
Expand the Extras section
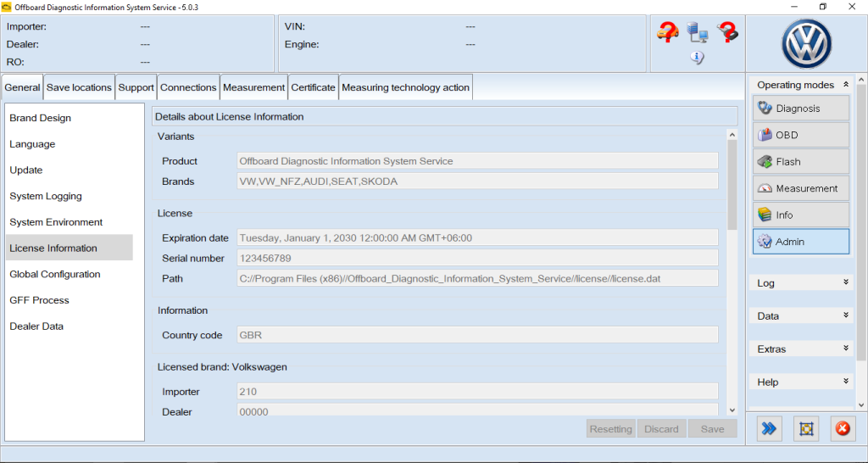point(846,349)
